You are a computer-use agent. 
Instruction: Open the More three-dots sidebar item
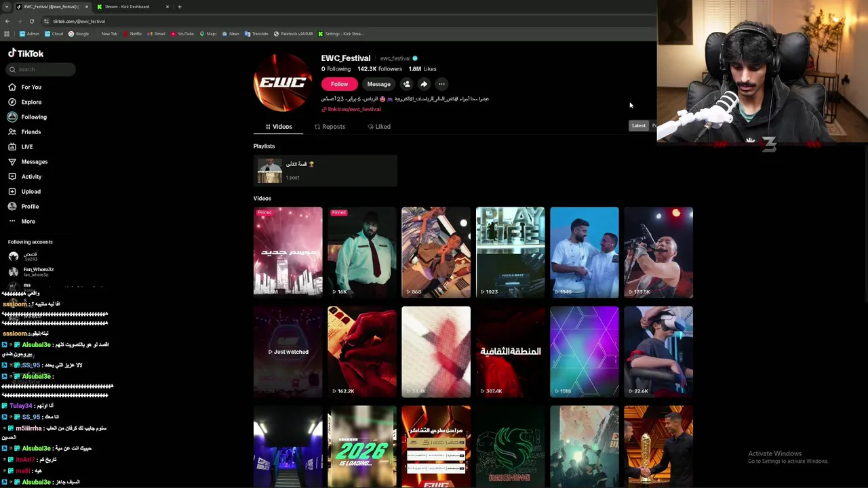pyautogui.click(x=22, y=221)
